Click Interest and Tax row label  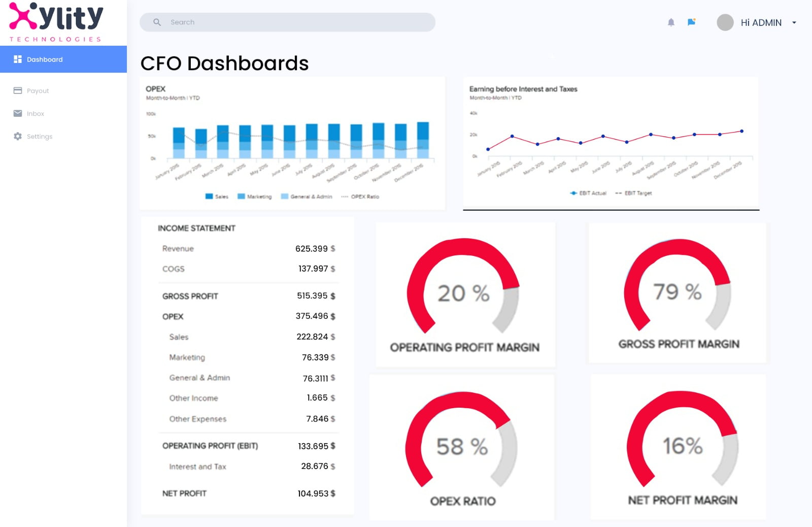[197, 467]
